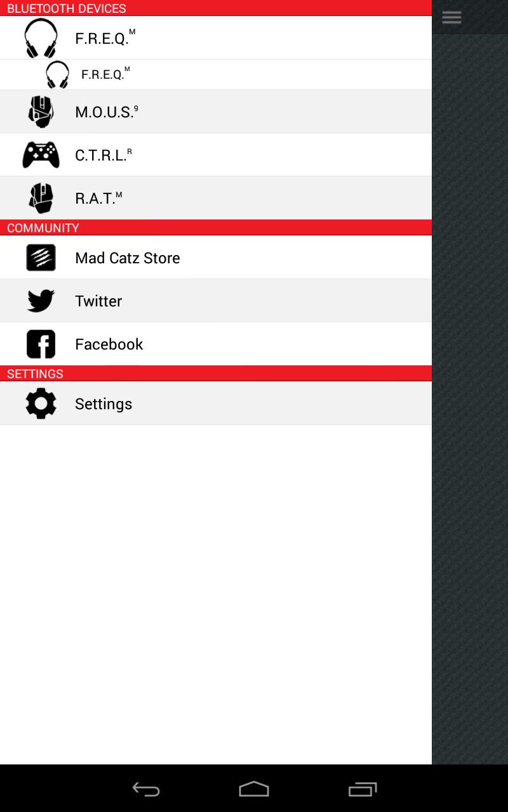Toggle the hamburger menu drawer button
This screenshot has height=812, width=508.
451,17
